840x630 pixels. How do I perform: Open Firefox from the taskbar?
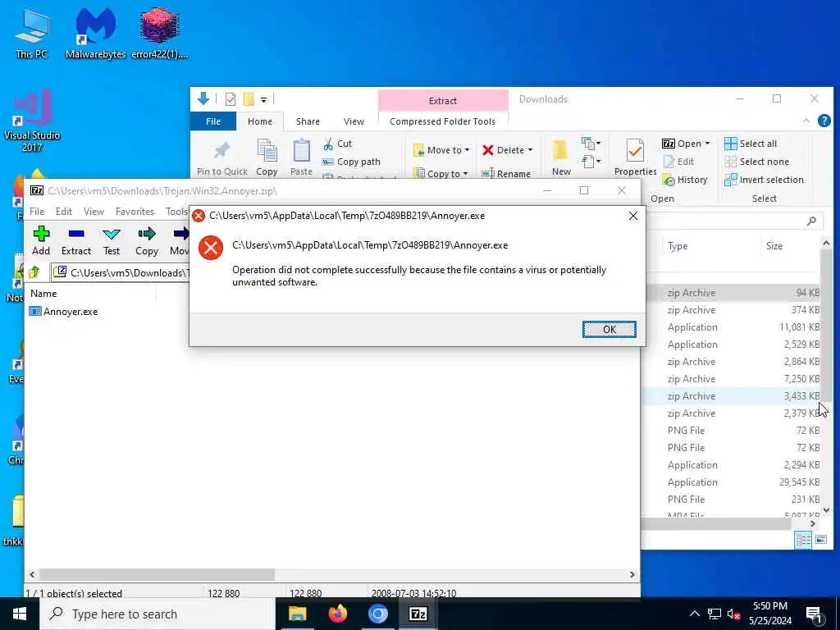(x=337, y=614)
